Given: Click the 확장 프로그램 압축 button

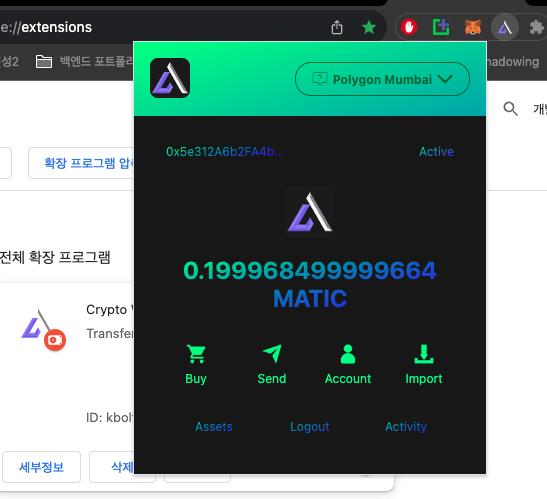Looking at the screenshot, I should (81, 163).
